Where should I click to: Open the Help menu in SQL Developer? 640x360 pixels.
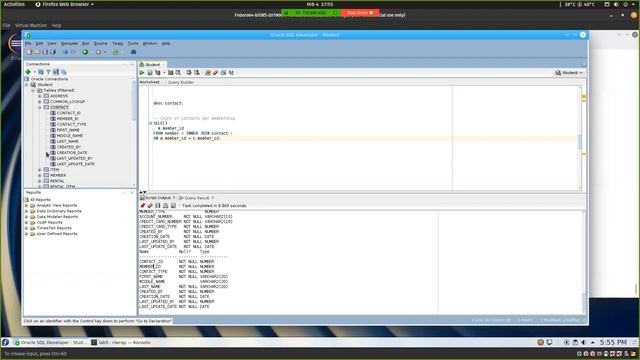click(166, 43)
